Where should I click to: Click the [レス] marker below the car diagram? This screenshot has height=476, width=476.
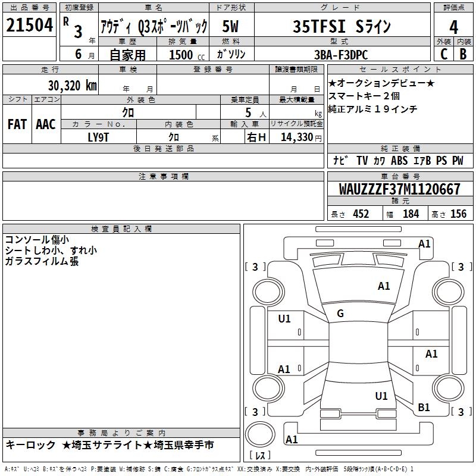coord(259,456)
